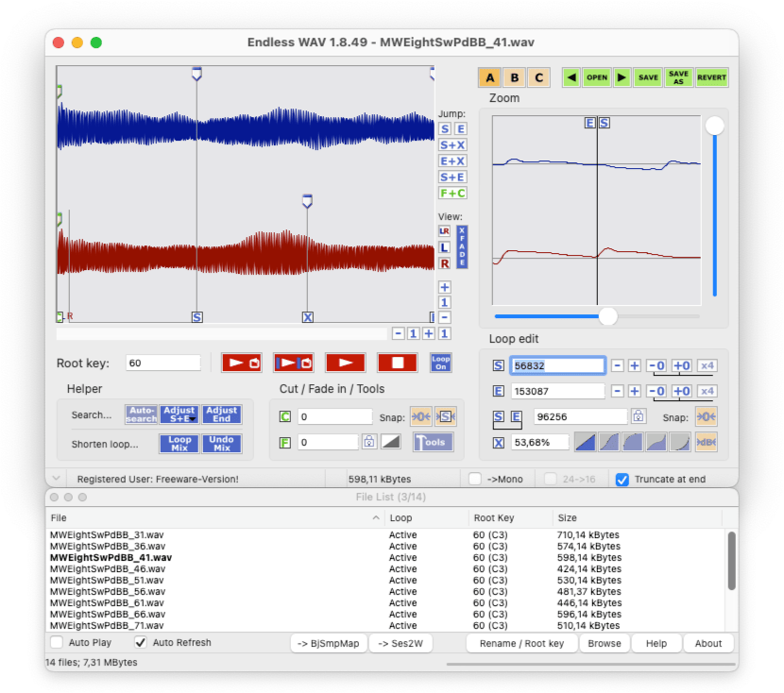Viewport: 784px width, 693px height.
Task: Toggle snap to zero crossing for cut
Action: (x=421, y=416)
